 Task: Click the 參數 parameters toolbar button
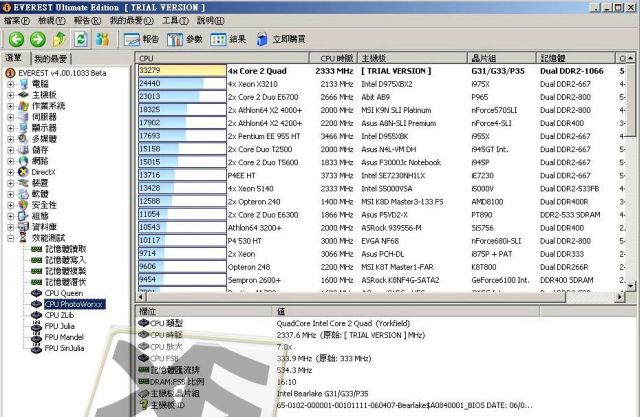186,39
